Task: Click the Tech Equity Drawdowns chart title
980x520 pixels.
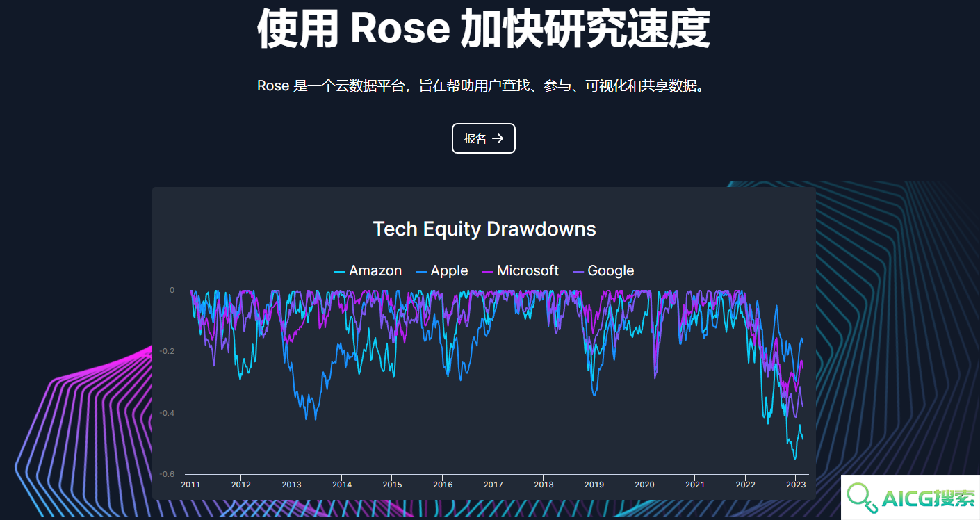Action: 484,229
